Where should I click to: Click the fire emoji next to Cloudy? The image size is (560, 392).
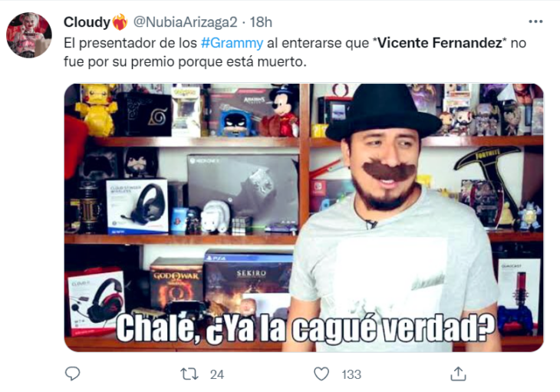(x=120, y=22)
